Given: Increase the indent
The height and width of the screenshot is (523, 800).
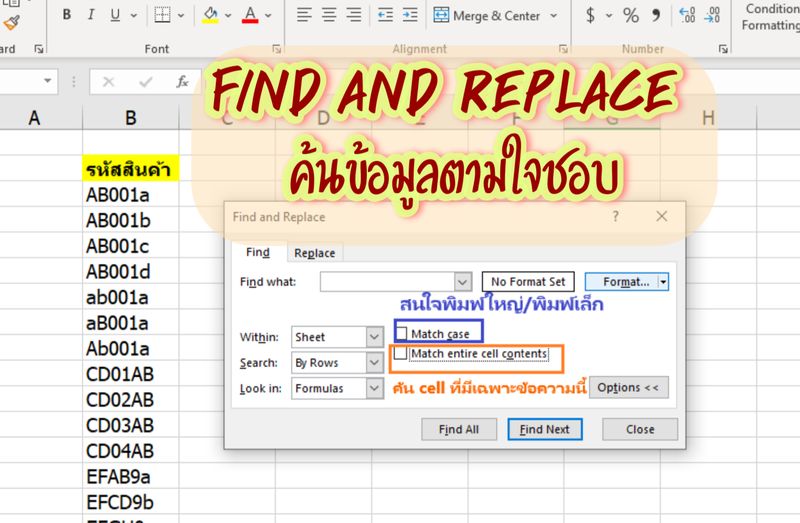Looking at the screenshot, I should tap(410, 15).
